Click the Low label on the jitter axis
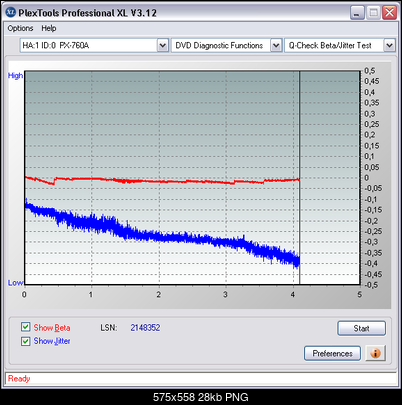Image resolution: width=402 pixels, height=405 pixels. pyautogui.click(x=15, y=283)
